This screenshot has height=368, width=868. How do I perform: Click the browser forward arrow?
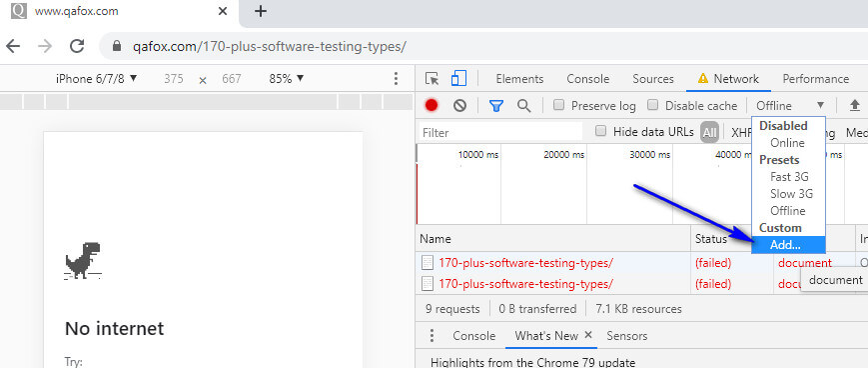coord(45,46)
